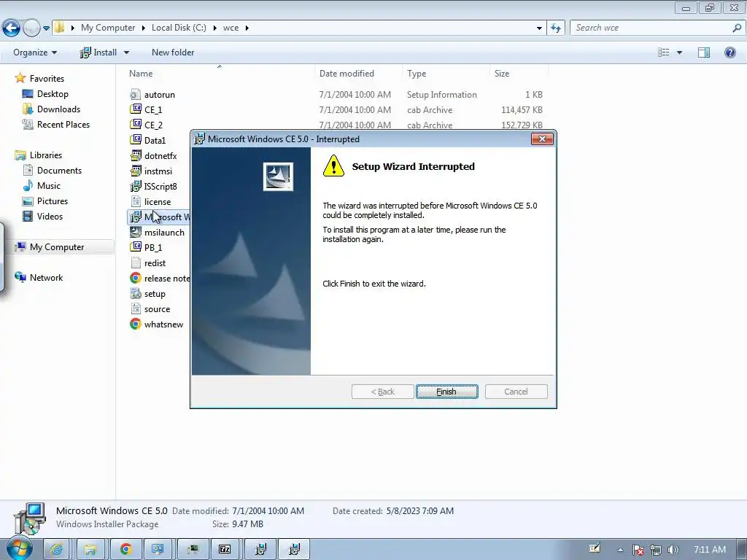Click the disabled Cancel button in the wizard
747x560 pixels.
[516, 392]
